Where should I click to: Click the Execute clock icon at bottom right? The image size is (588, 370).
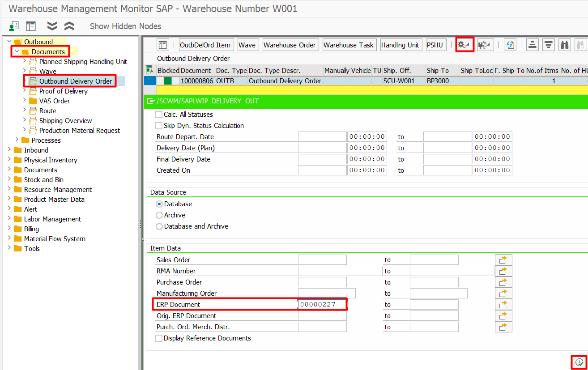(579, 362)
